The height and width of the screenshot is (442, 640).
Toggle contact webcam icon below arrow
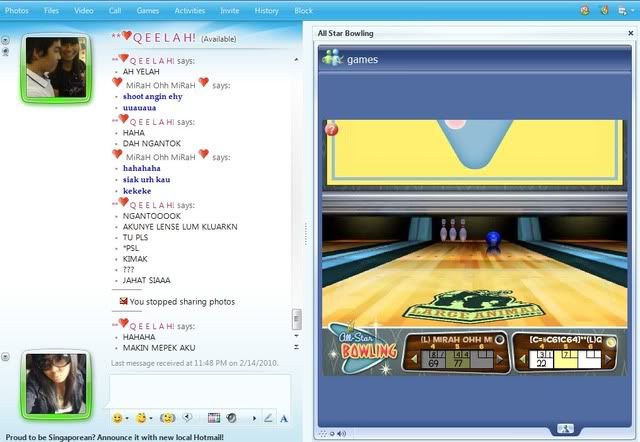point(5,51)
